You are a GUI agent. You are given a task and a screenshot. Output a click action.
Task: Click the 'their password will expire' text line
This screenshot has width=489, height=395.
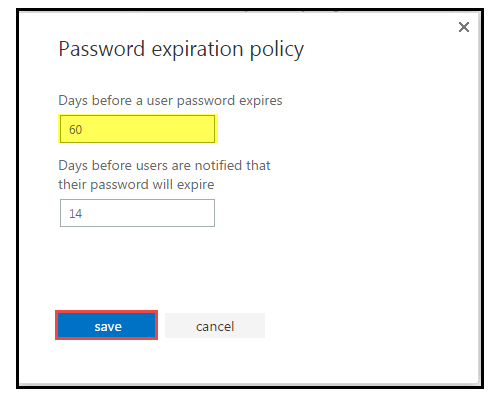pos(136,185)
